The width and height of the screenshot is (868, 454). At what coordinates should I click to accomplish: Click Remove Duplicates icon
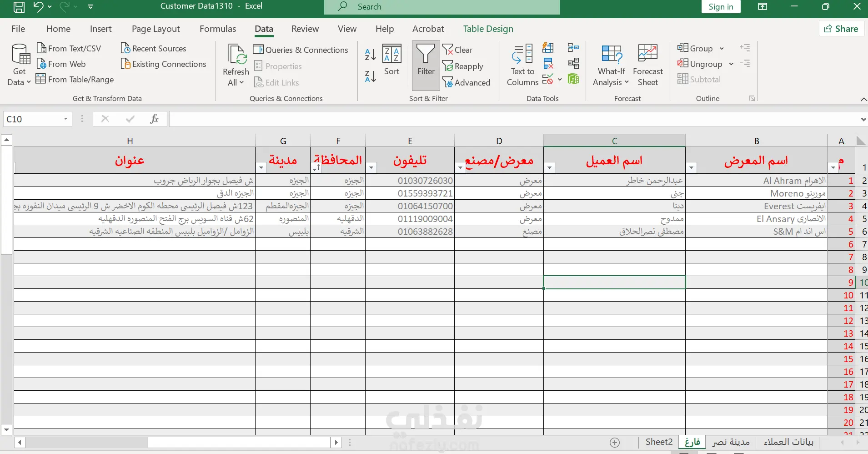pyautogui.click(x=548, y=63)
